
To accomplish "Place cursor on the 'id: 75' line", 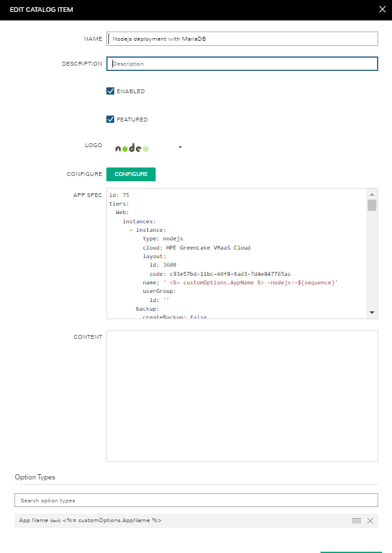I will pyautogui.click(x=119, y=195).
